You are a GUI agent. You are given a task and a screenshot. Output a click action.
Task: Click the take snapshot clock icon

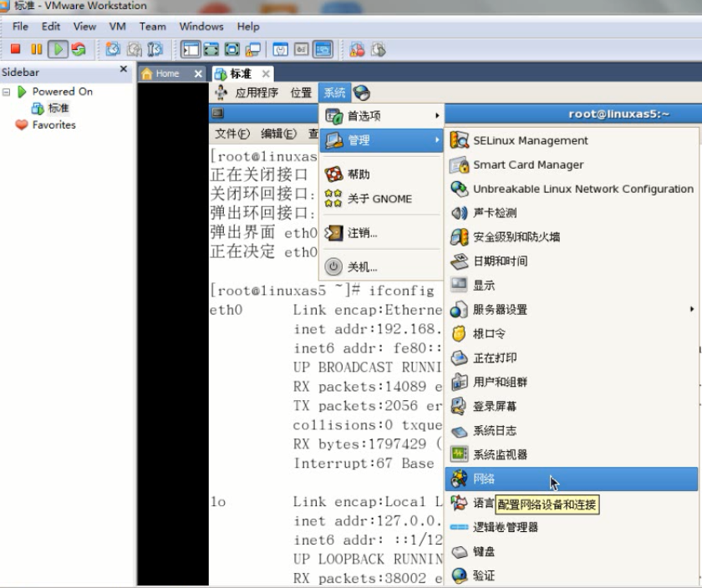tap(113, 48)
